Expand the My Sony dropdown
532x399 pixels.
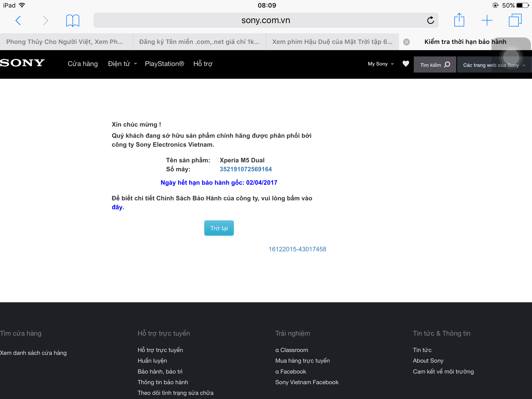381,64
